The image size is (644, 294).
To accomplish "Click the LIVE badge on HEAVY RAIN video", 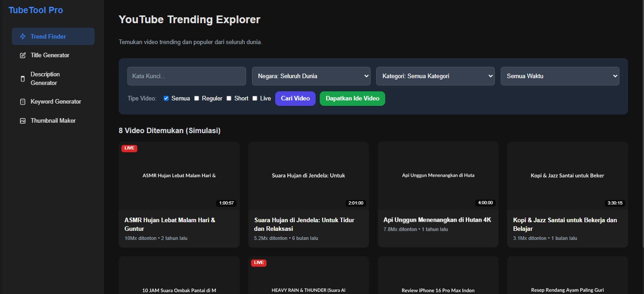I will pyautogui.click(x=259, y=263).
